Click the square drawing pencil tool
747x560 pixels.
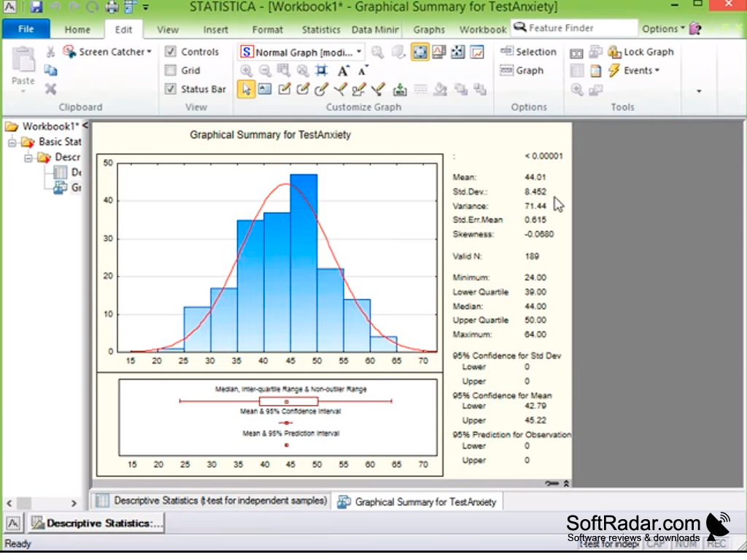click(x=285, y=89)
